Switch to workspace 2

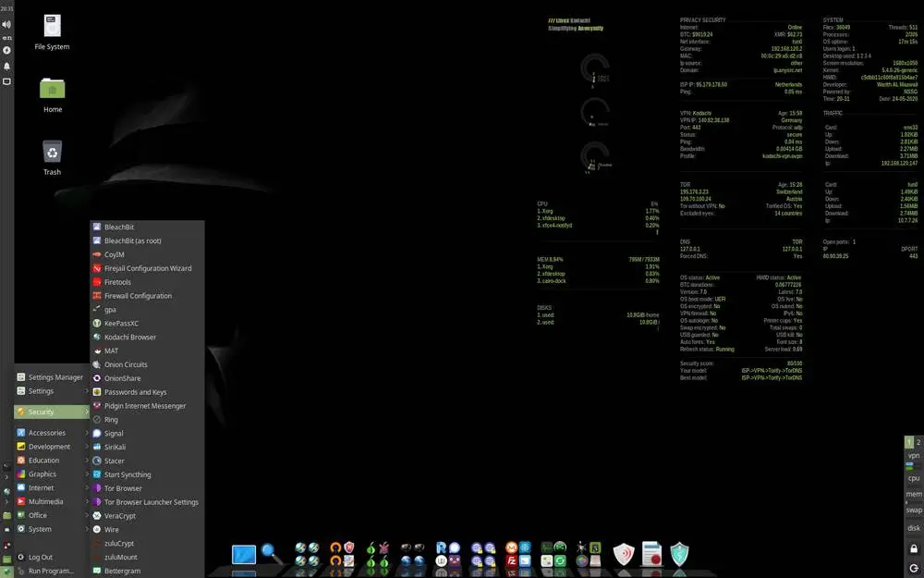918,442
